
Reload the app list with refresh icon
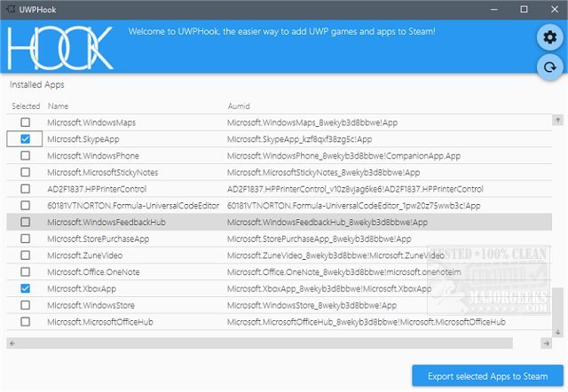point(549,67)
